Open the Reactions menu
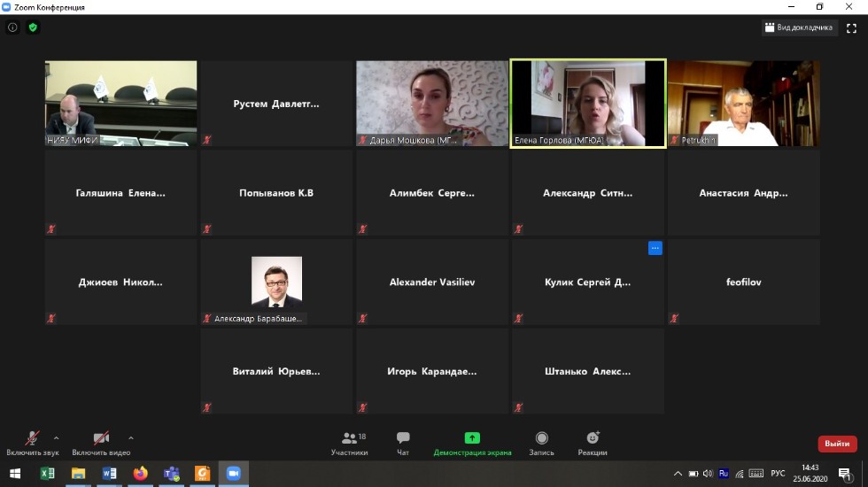This screenshot has height=487, width=868. [x=593, y=442]
